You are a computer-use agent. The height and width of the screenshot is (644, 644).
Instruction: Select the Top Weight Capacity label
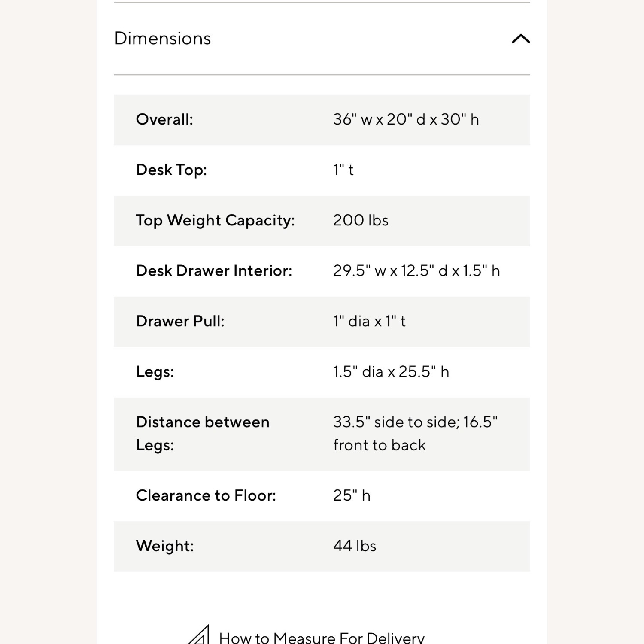[216, 221]
